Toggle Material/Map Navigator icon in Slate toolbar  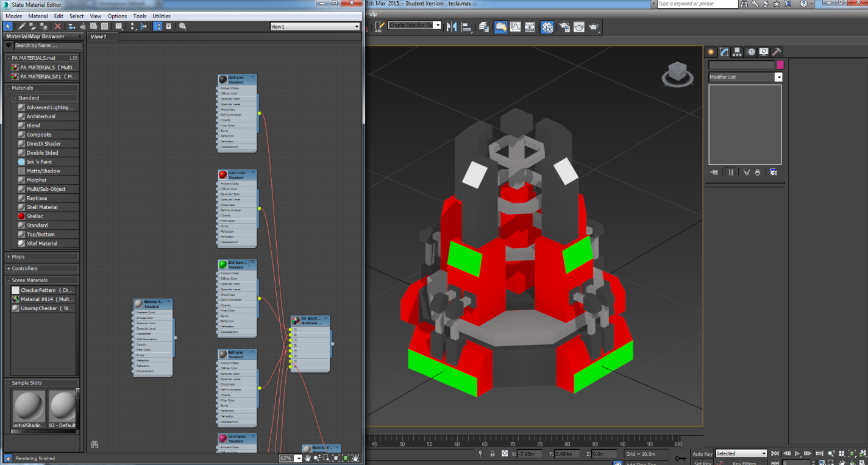pos(157,26)
